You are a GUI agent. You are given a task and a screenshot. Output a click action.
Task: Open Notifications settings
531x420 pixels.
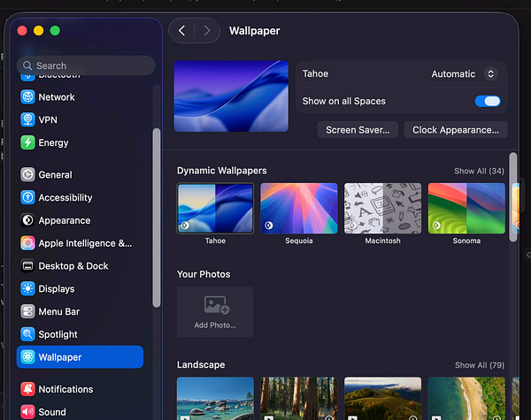(80, 389)
